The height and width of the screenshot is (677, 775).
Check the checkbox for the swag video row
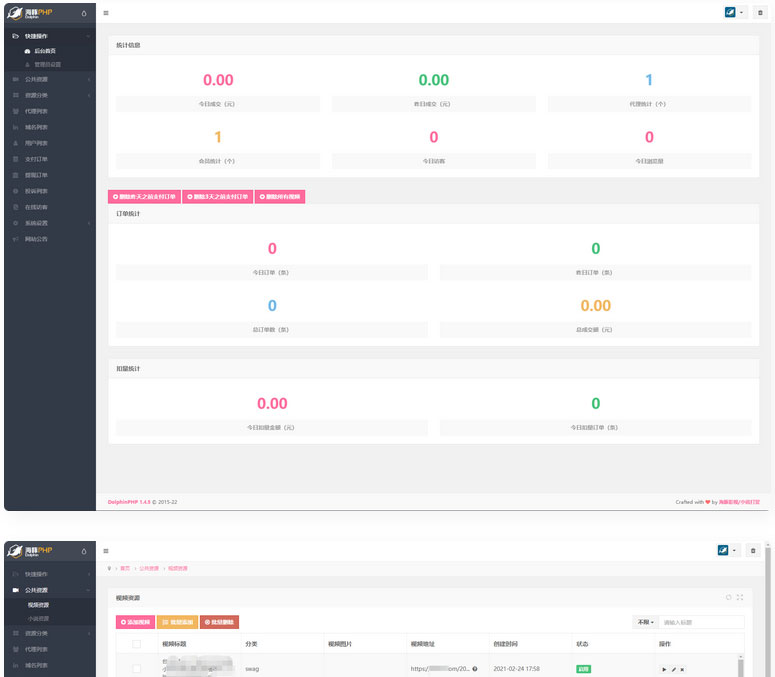136,668
